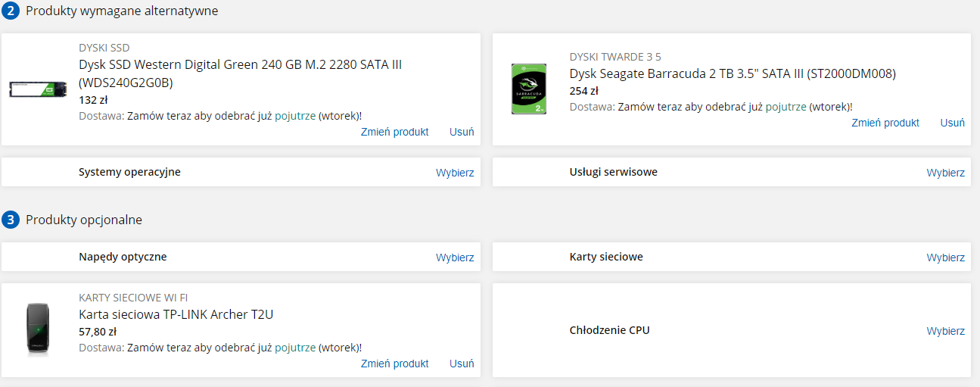This screenshot has height=387, width=980.
Task: Select Wybierz for Karty sieciowe
Action: 946,257
